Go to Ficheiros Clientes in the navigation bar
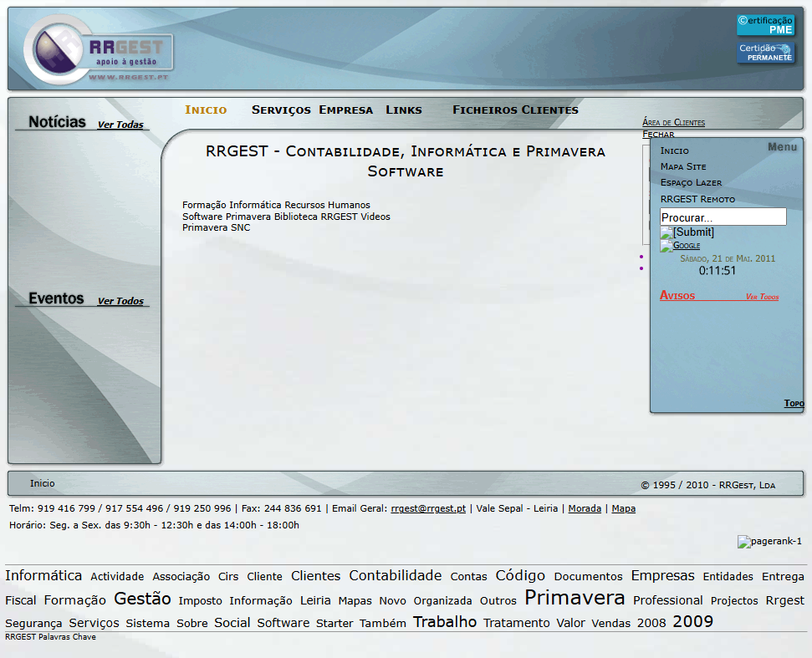The height and width of the screenshot is (658, 812). pos(515,110)
